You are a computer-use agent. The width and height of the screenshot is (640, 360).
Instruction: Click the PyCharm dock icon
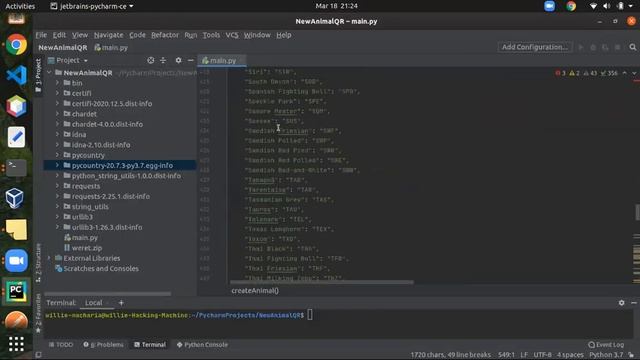[16, 291]
